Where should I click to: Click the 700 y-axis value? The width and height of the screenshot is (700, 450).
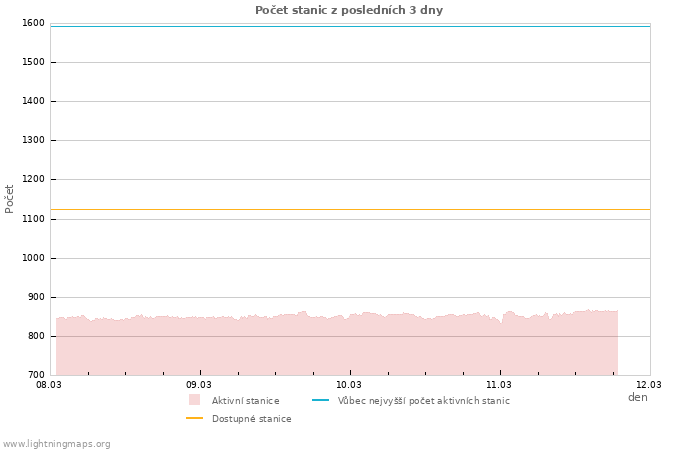[36, 375]
